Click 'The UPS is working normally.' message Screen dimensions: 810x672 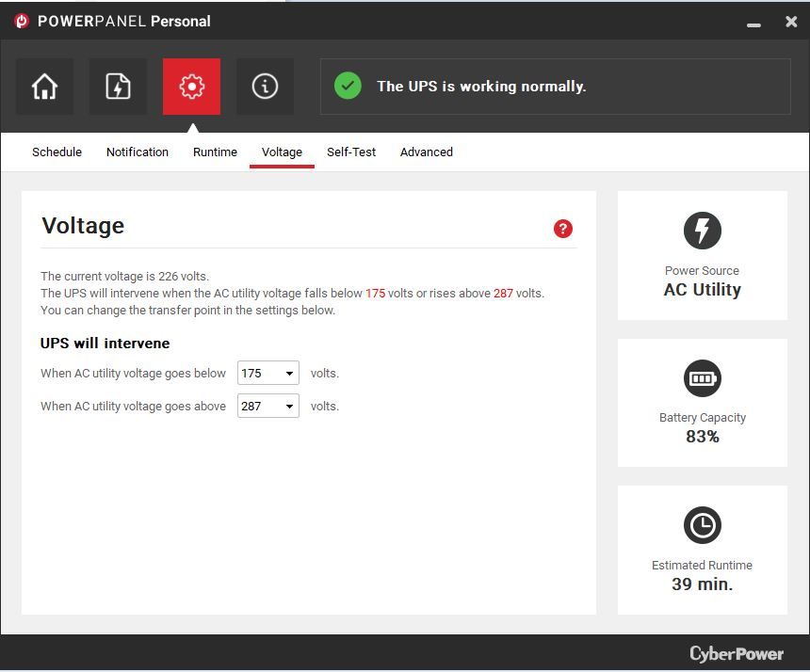point(481,87)
